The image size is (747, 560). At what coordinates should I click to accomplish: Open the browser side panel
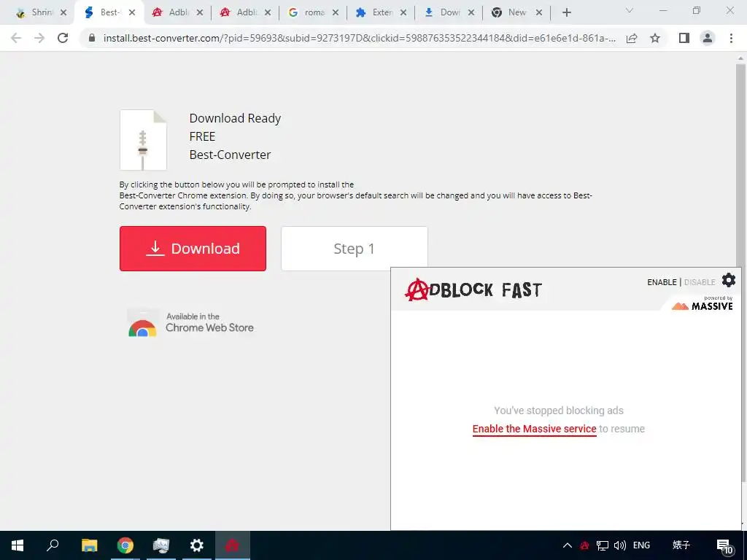coord(684,38)
